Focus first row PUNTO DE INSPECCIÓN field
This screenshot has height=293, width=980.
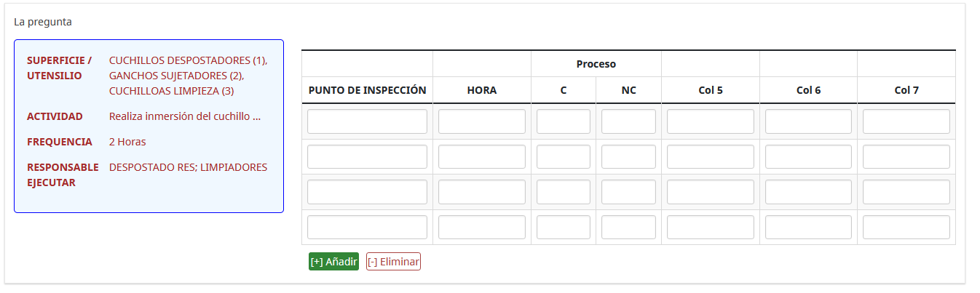tap(367, 121)
